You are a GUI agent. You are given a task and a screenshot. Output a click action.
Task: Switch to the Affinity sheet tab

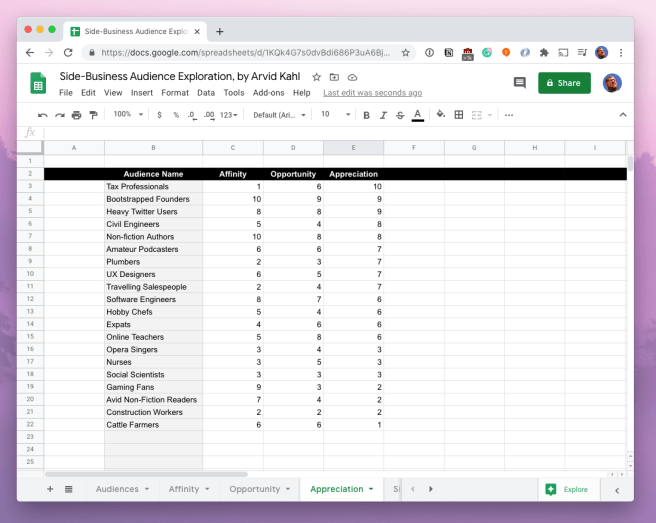tap(184, 489)
